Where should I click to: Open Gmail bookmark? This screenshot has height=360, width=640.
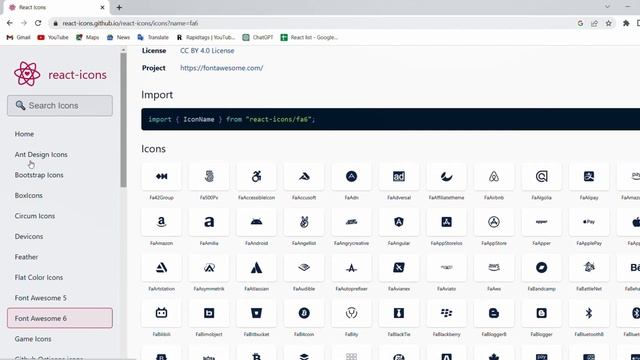(x=18, y=37)
